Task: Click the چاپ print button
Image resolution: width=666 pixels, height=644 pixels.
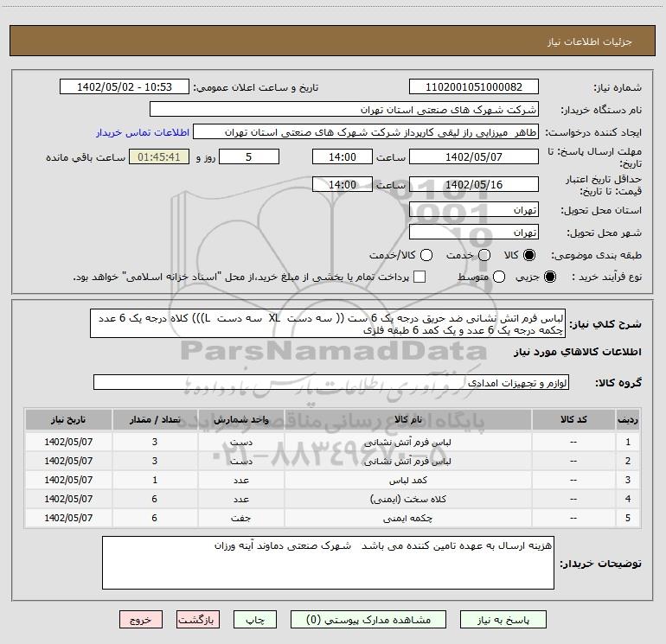Action: pos(255,620)
